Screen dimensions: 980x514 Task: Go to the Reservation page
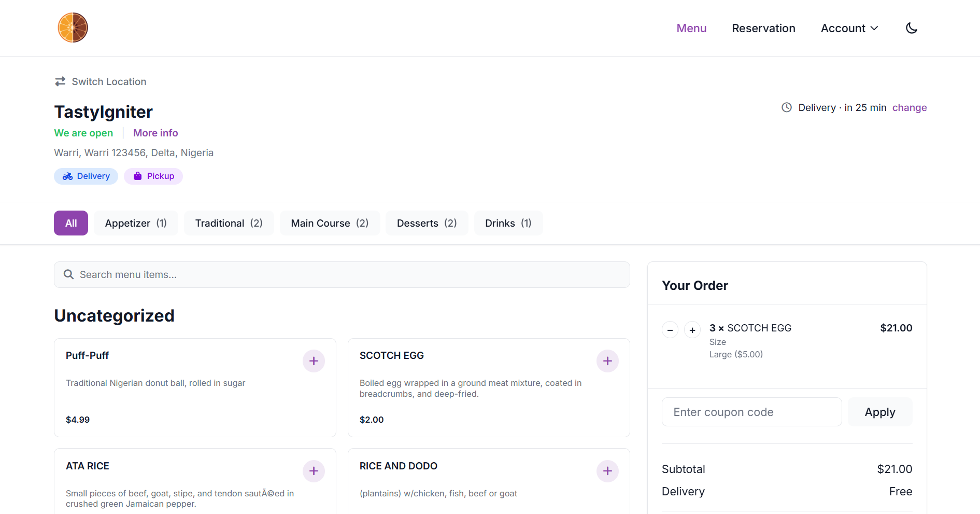pyautogui.click(x=763, y=28)
